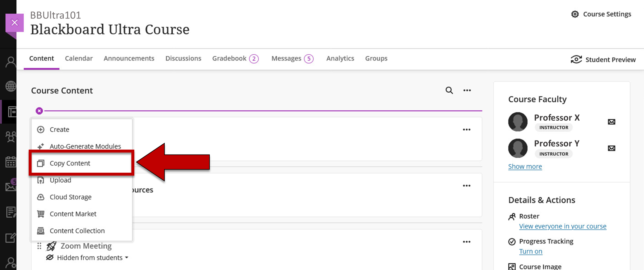Screen dimensions: 644x270
Task: Click the Create plus-circle icon
Action: 41,129
